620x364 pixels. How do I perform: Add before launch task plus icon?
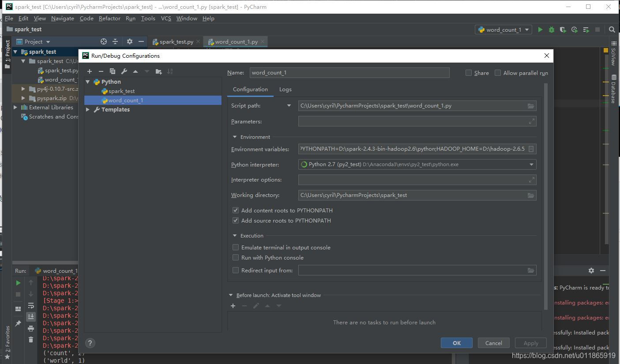[233, 306]
